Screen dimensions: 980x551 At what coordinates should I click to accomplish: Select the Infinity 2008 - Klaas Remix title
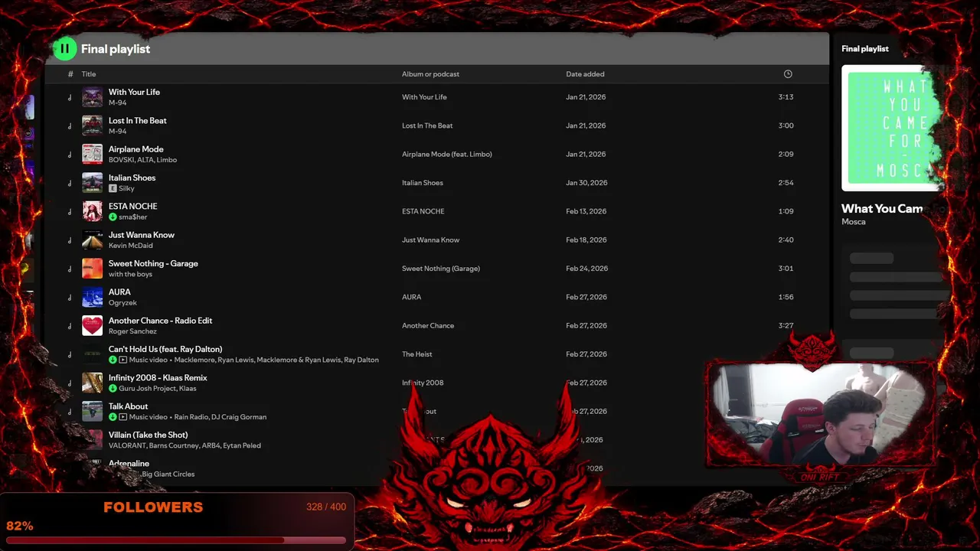158,378
